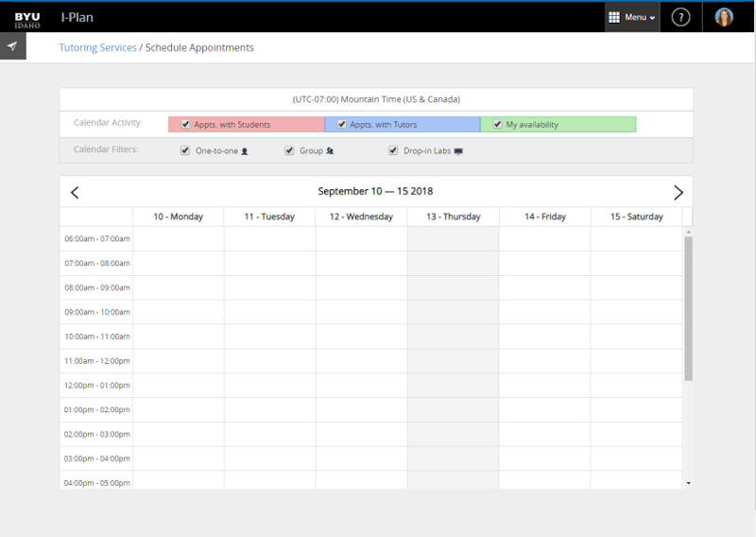Disable My availability checkbox
This screenshot has width=756, height=537.
click(497, 125)
